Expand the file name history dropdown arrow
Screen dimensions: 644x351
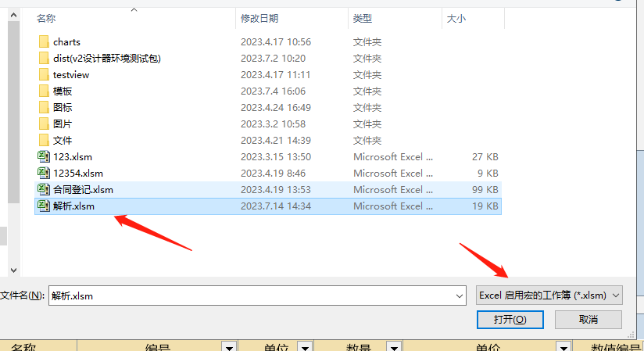click(460, 295)
